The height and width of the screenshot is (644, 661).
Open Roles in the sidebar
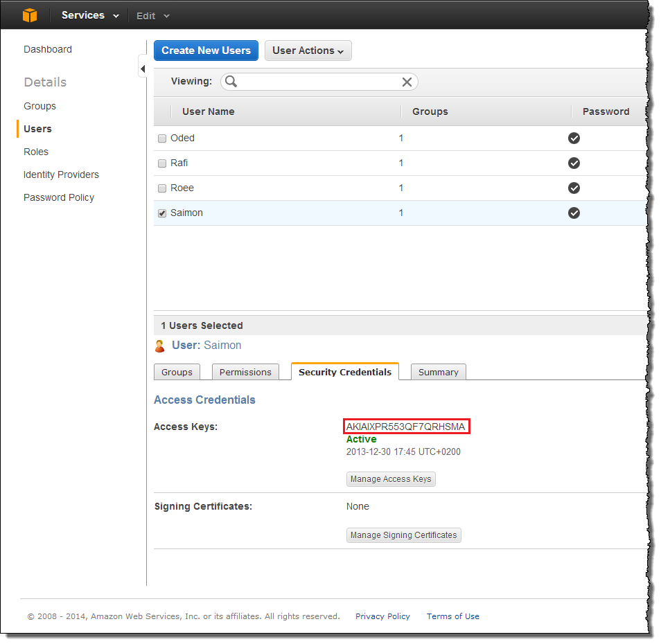point(36,152)
